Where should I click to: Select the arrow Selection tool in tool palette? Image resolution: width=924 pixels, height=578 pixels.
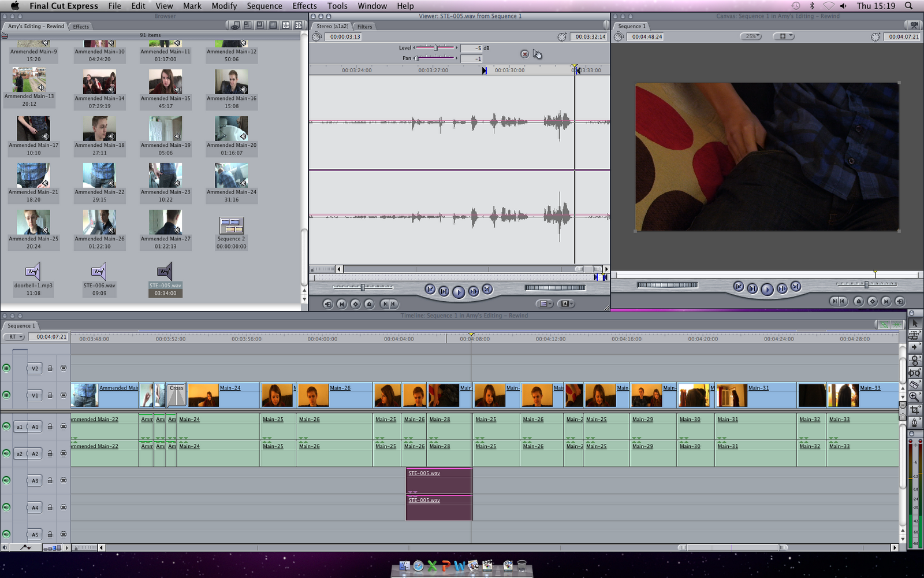click(915, 323)
